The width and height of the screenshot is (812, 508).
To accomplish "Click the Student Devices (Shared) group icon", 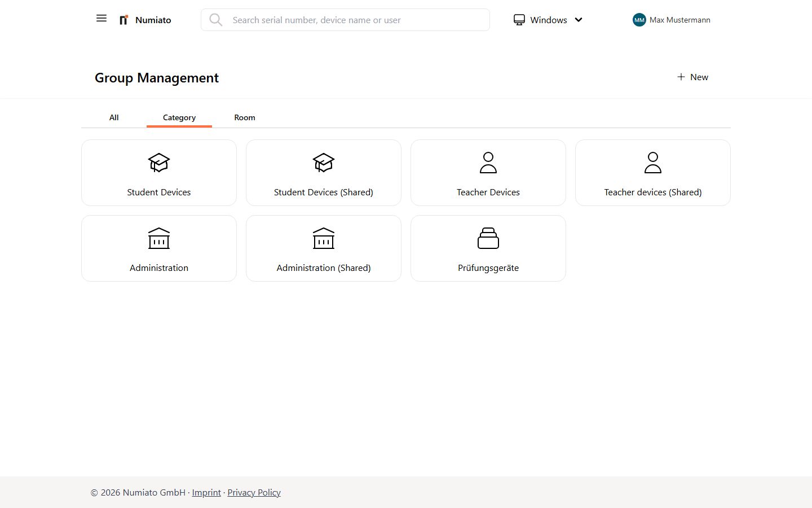I will [x=323, y=163].
